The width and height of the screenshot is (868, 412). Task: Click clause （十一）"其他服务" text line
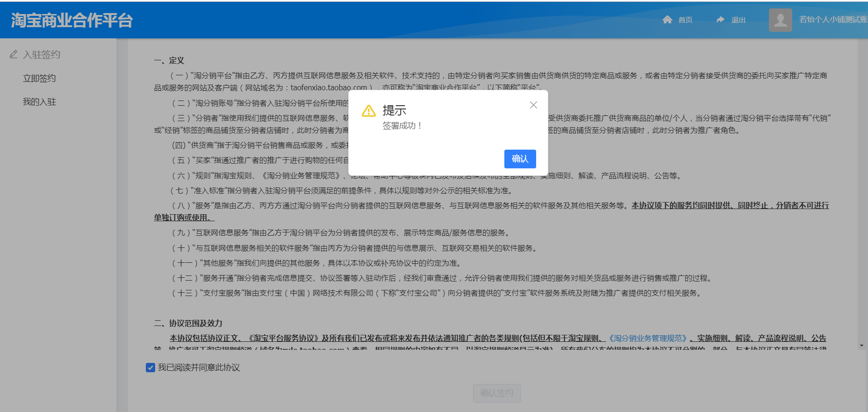pyautogui.click(x=317, y=263)
